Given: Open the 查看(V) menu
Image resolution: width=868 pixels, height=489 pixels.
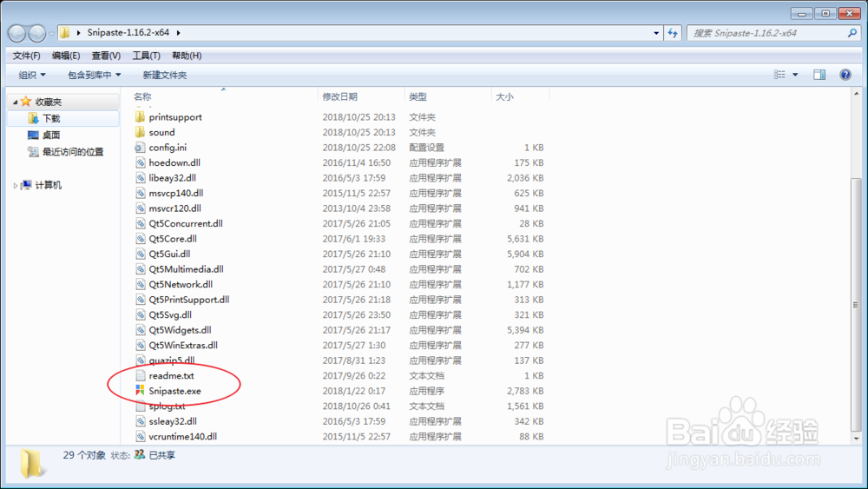Looking at the screenshot, I should click(106, 56).
